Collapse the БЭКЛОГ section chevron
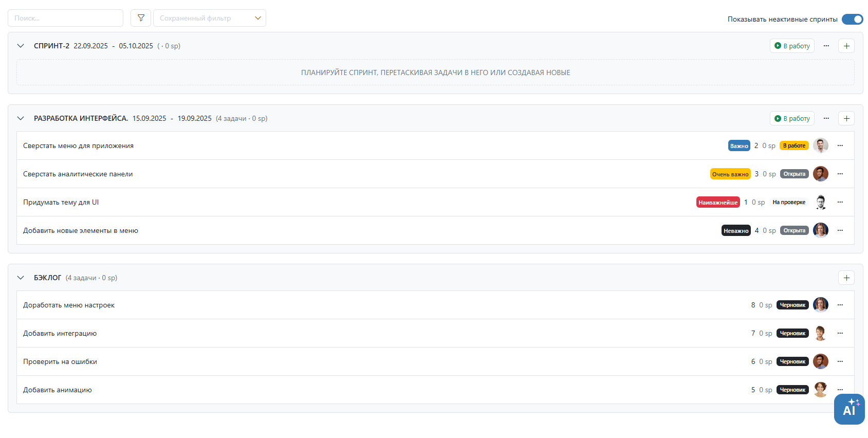868x438 pixels. point(21,278)
